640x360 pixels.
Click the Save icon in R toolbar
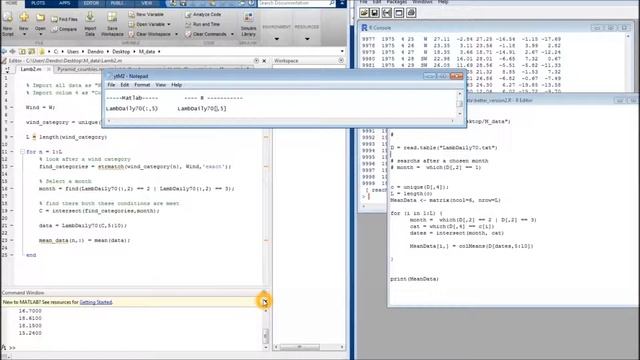(x=375, y=13)
